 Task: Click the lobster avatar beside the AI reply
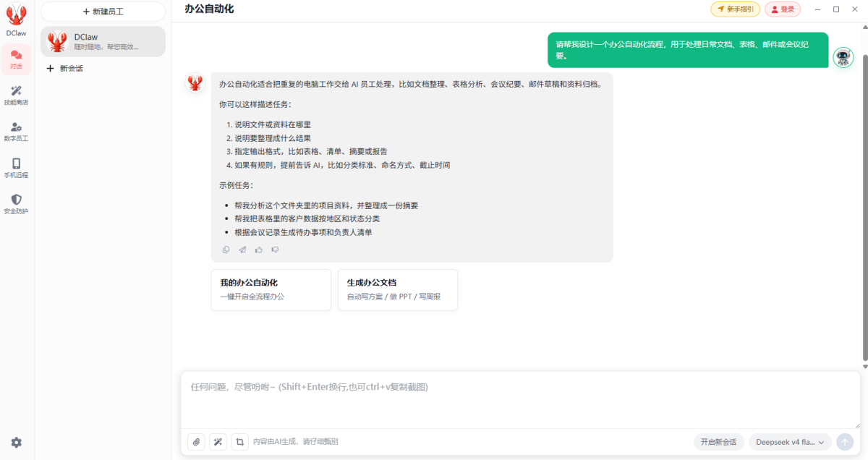point(195,83)
